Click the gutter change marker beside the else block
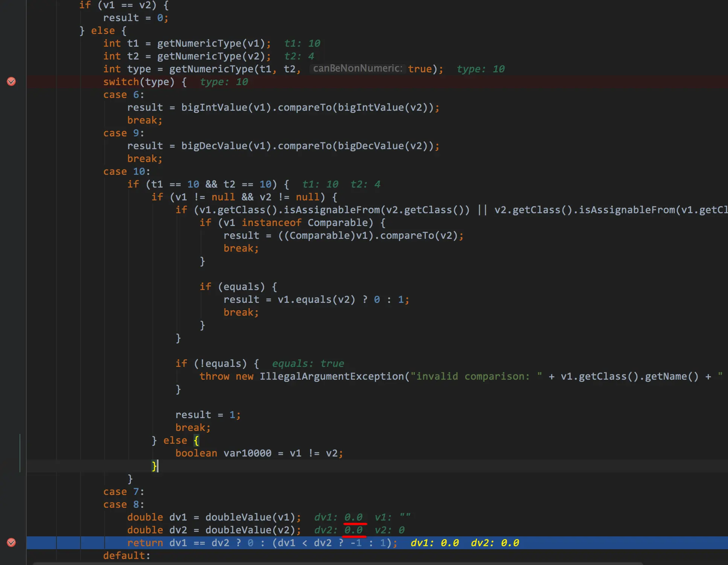The image size is (728, 565). (x=20, y=453)
